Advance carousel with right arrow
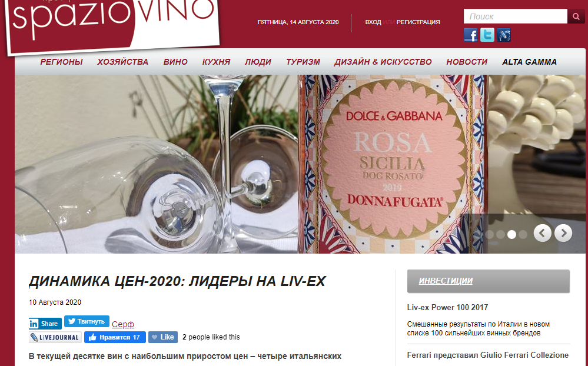 click(563, 233)
